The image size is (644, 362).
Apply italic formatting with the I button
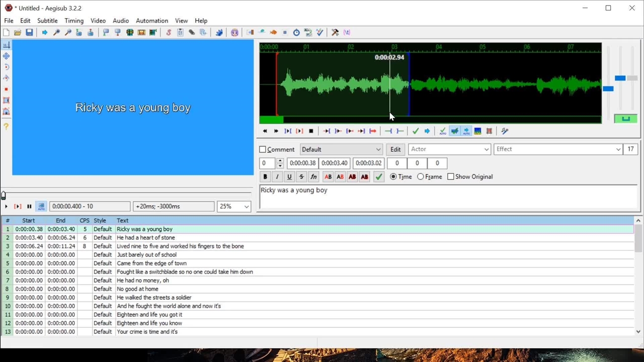click(277, 177)
